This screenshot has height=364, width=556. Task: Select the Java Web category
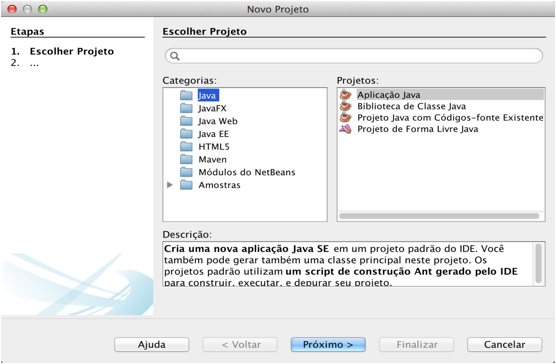pos(218,121)
